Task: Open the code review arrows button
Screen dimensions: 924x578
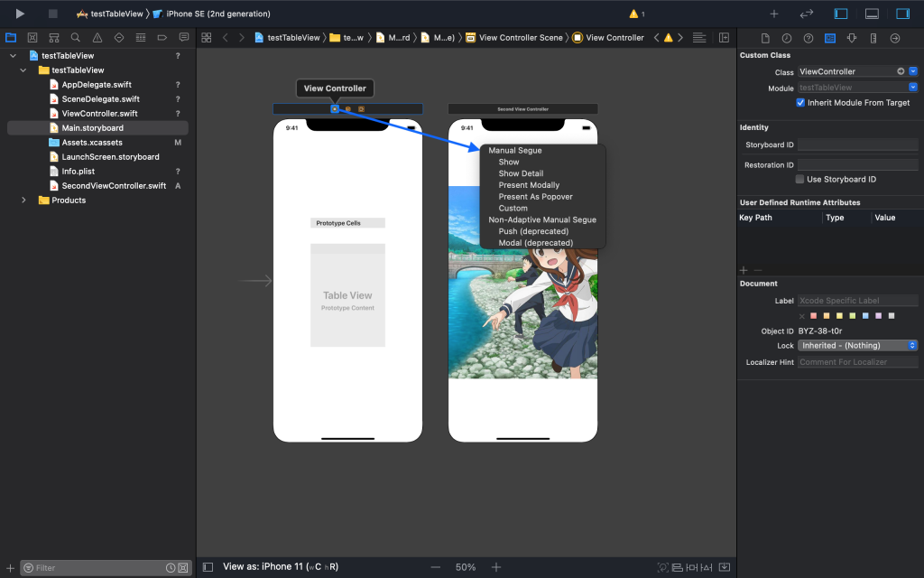Action: pos(806,14)
